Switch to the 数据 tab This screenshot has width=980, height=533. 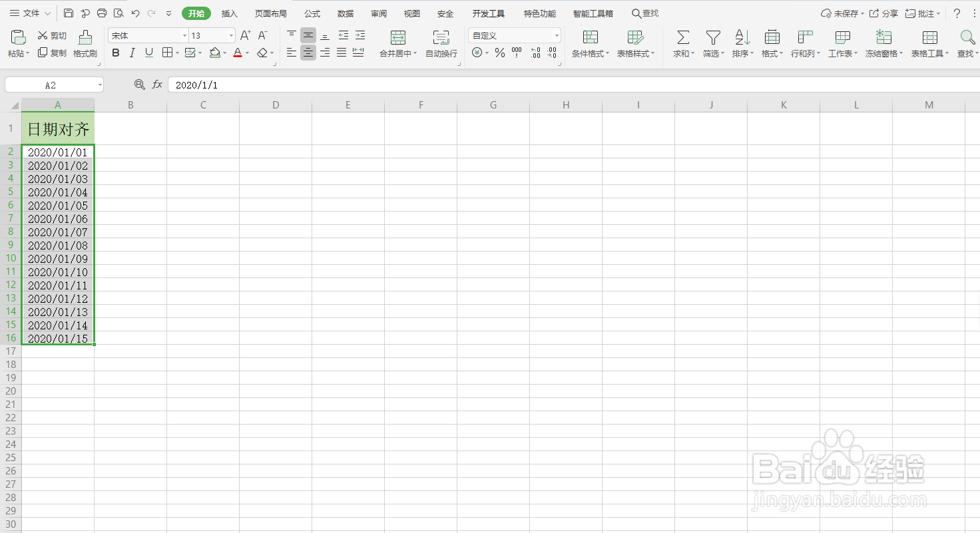pos(346,13)
